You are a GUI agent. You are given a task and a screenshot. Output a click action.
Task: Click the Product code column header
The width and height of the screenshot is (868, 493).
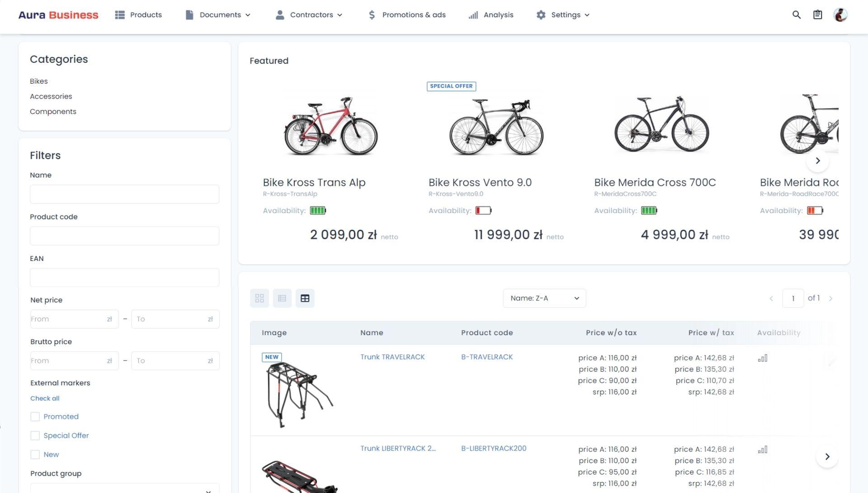point(487,333)
